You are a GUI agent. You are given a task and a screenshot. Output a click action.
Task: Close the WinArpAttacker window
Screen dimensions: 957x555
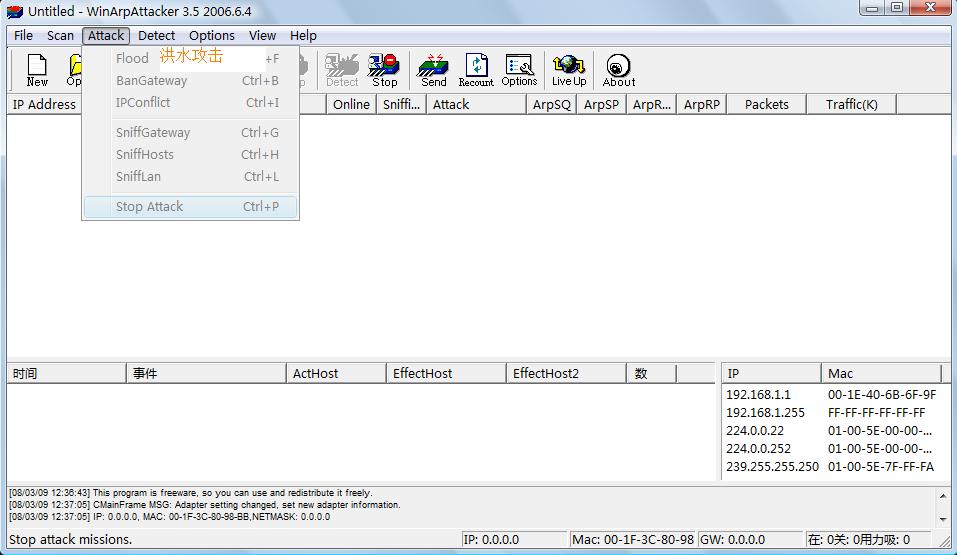(x=931, y=8)
